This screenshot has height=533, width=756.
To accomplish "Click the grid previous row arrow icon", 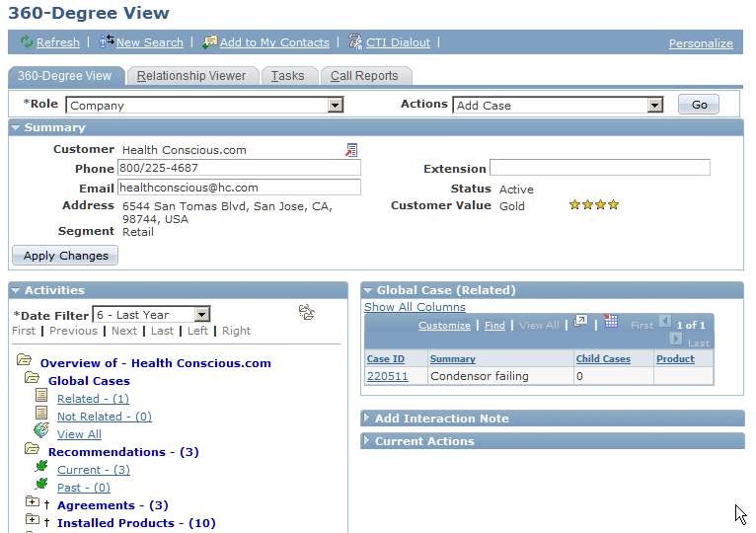I will click(665, 321).
